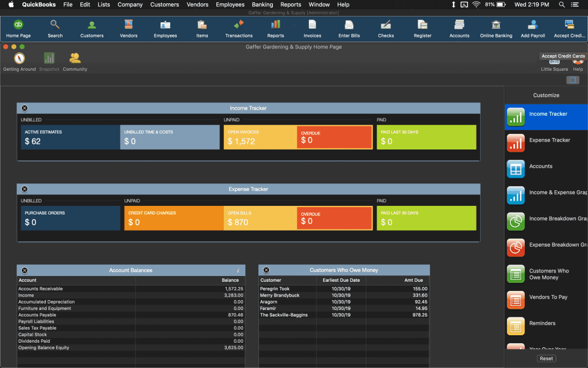588x368 pixels.
Task: Select Accounts widget in Customize sidebar
Action: [547, 169]
